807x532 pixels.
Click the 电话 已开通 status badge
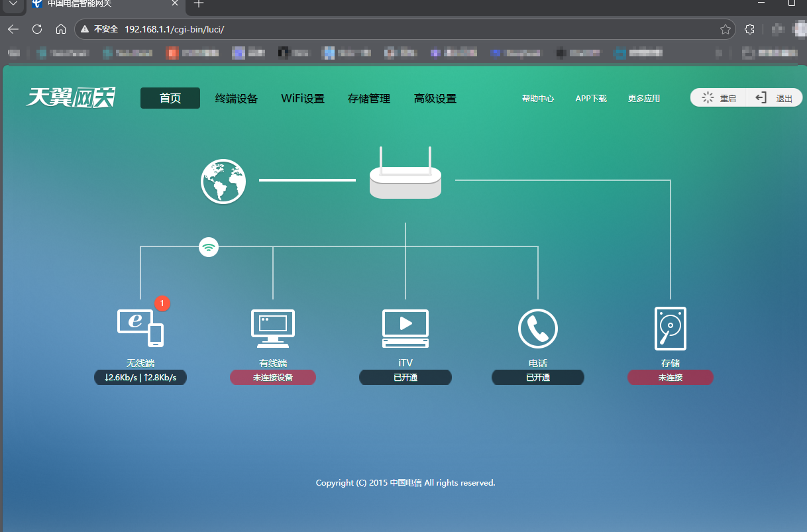pos(538,378)
